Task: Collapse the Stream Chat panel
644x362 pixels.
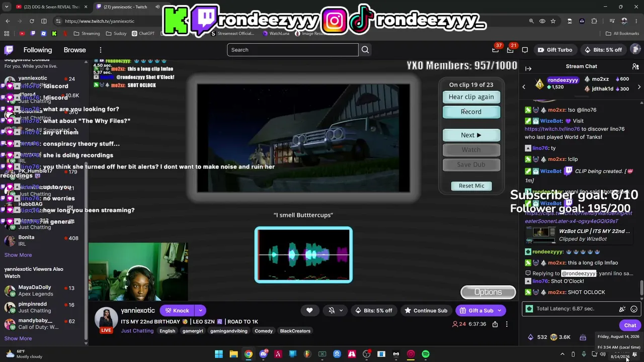Action: coord(528,68)
